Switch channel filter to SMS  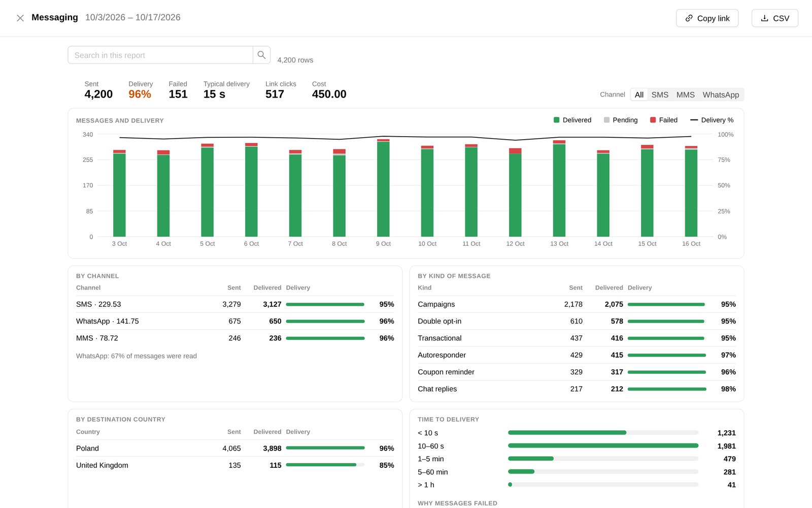click(660, 94)
